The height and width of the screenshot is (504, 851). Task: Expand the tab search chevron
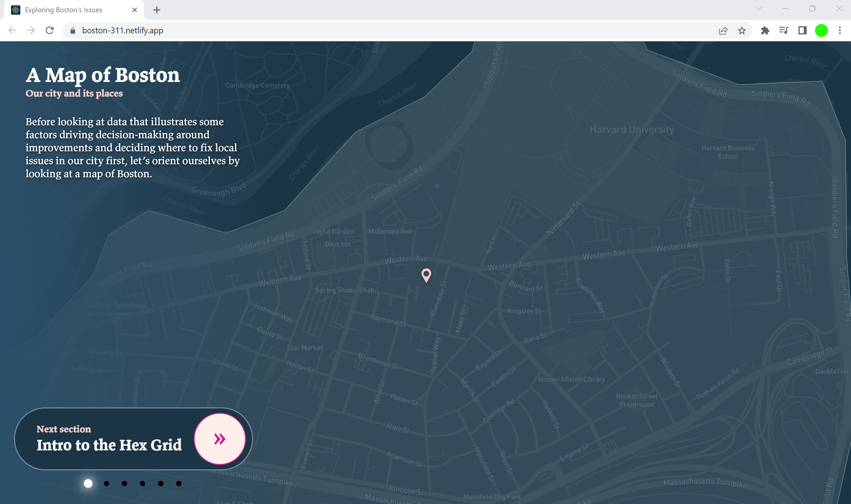[759, 9]
